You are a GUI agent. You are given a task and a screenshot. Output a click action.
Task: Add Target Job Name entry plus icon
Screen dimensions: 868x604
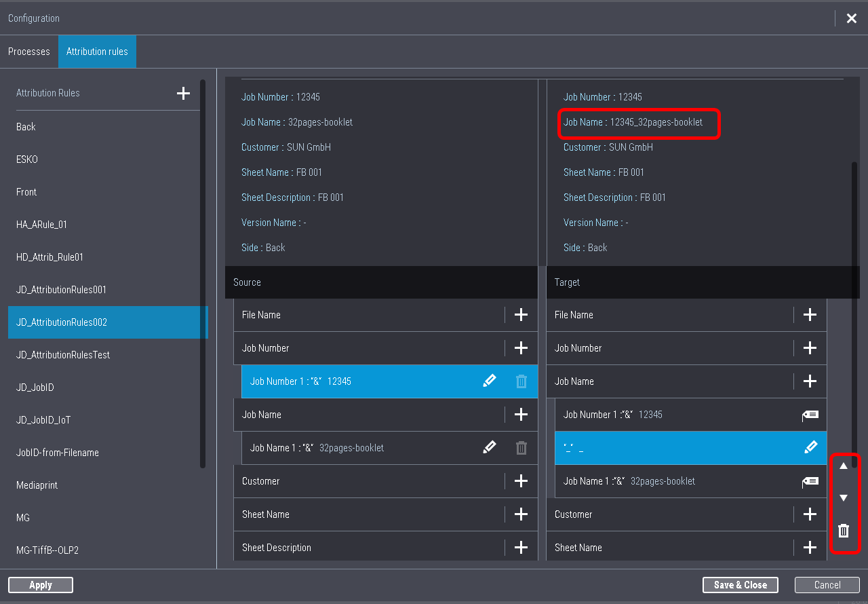point(810,381)
